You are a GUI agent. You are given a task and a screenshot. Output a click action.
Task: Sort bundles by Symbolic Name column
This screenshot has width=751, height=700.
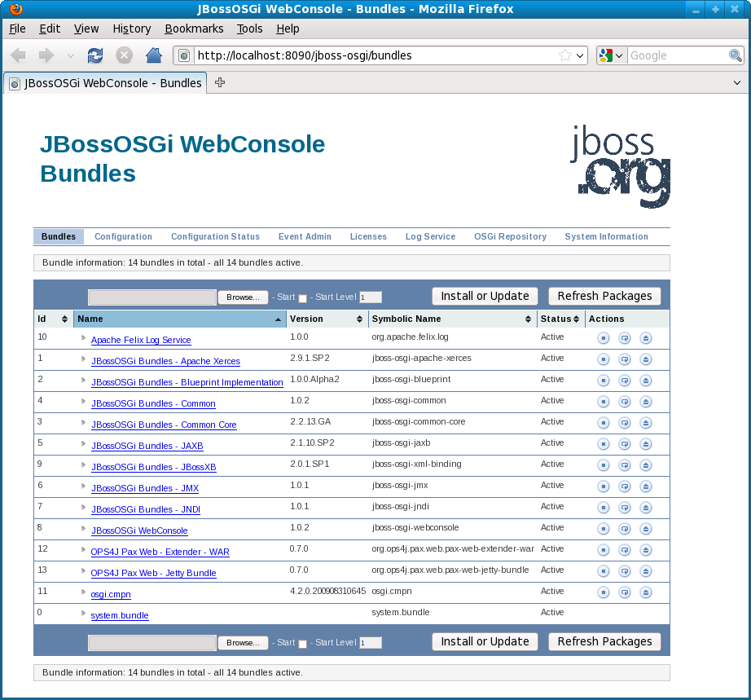452,319
